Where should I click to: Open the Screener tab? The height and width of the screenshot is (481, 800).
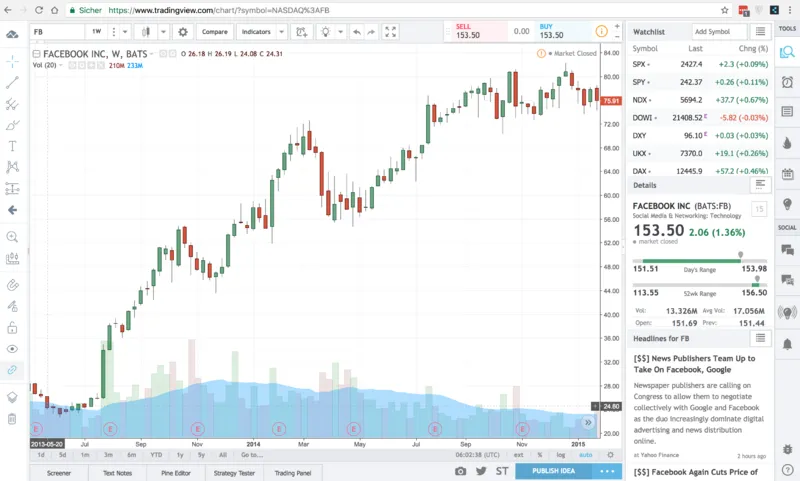[59, 473]
